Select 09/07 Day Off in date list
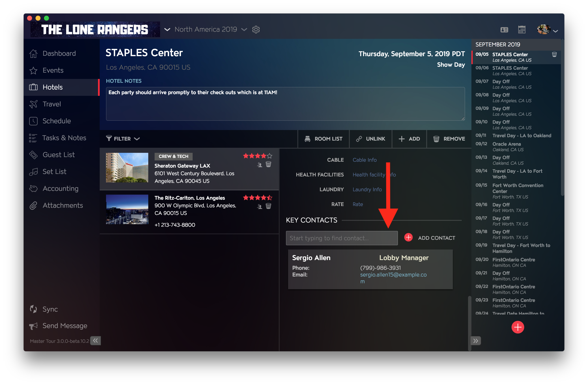588x385 pixels. 516,84
